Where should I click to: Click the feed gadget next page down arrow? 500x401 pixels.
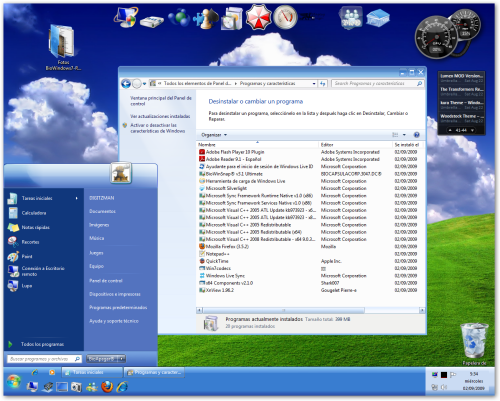click(472, 130)
